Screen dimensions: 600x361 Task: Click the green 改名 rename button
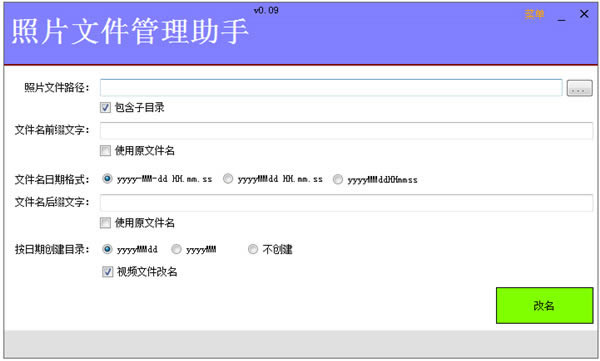(x=544, y=305)
